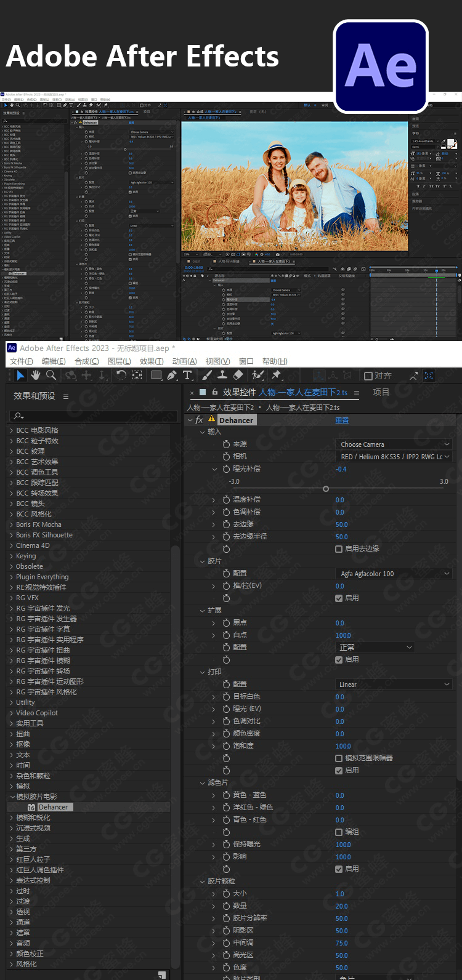Click the 曝光补偿 value -0.4
This screenshot has height=980, width=462.
pos(341,469)
